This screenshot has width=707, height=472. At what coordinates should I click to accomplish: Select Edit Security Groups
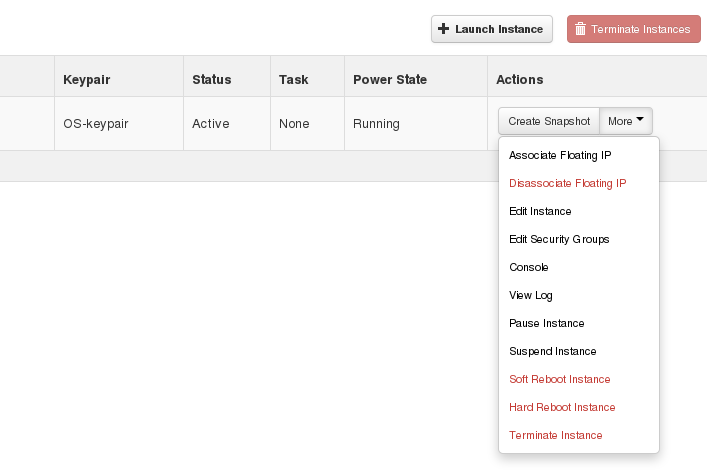click(x=559, y=240)
